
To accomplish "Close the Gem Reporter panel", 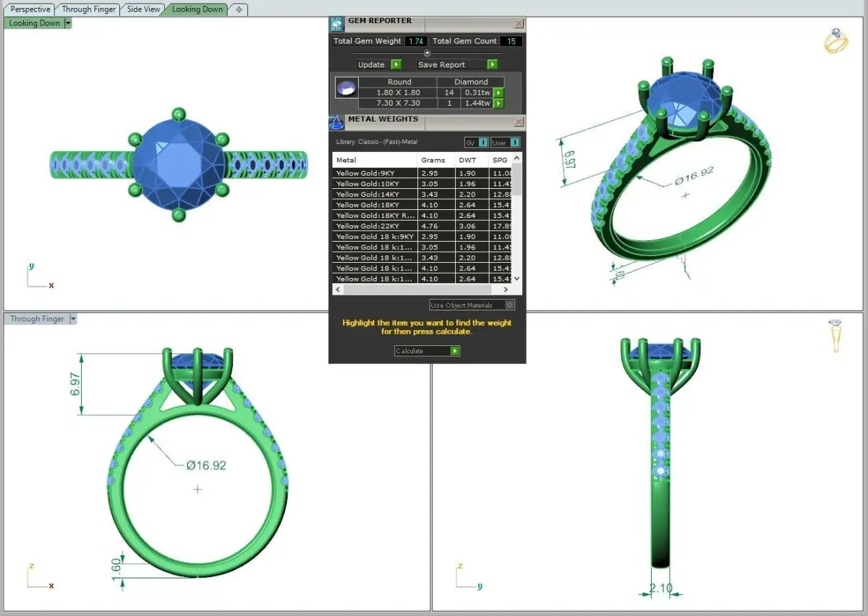I will click(519, 24).
